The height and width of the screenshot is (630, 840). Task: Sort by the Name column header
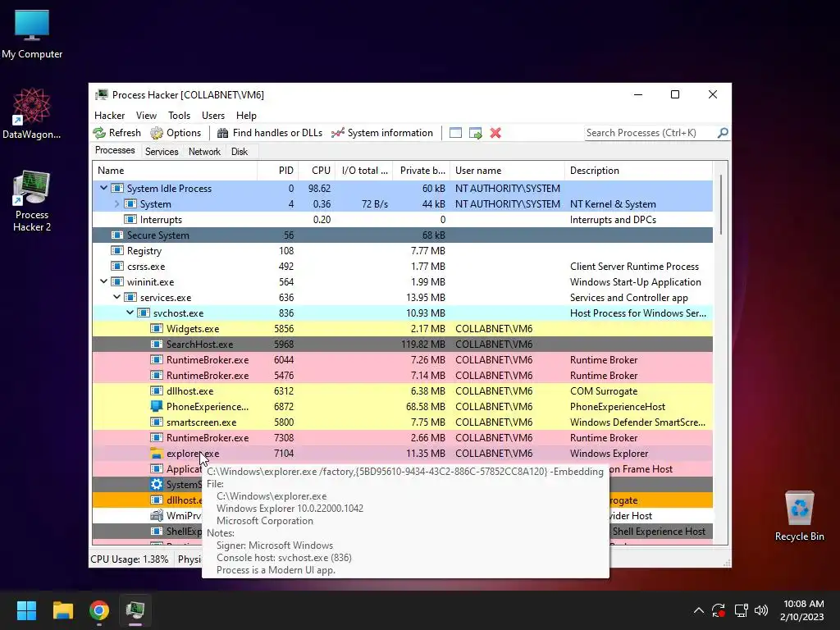[x=175, y=171]
